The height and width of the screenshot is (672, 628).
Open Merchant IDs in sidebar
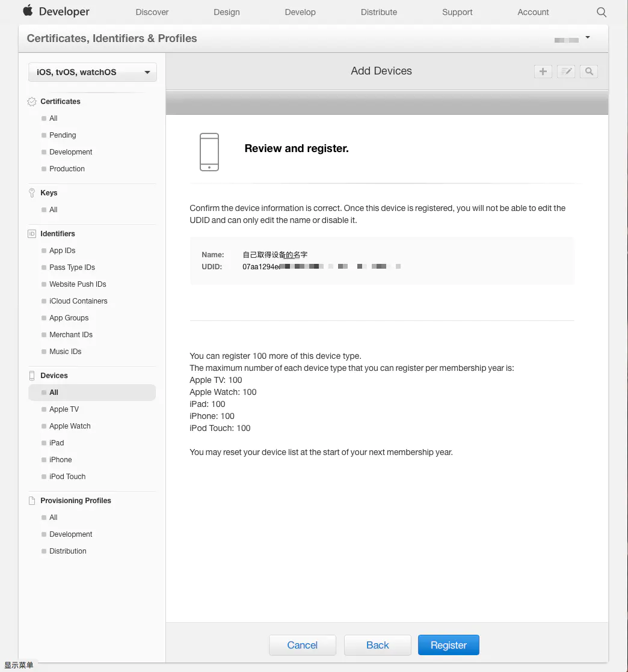71,334
